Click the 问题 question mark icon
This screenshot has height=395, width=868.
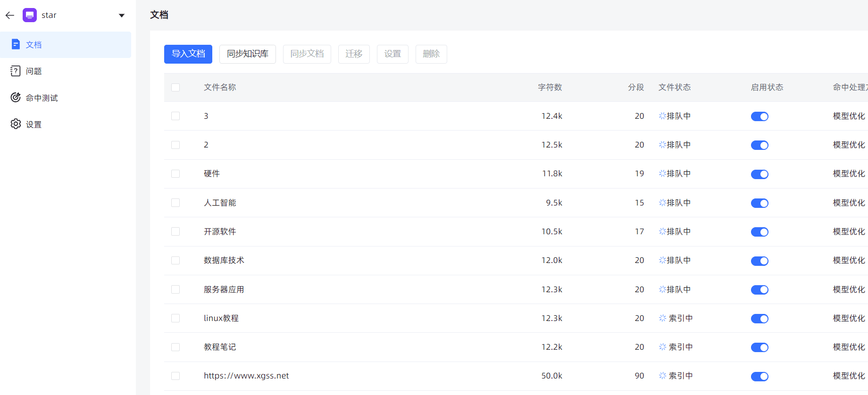click(x=16, y=71)
